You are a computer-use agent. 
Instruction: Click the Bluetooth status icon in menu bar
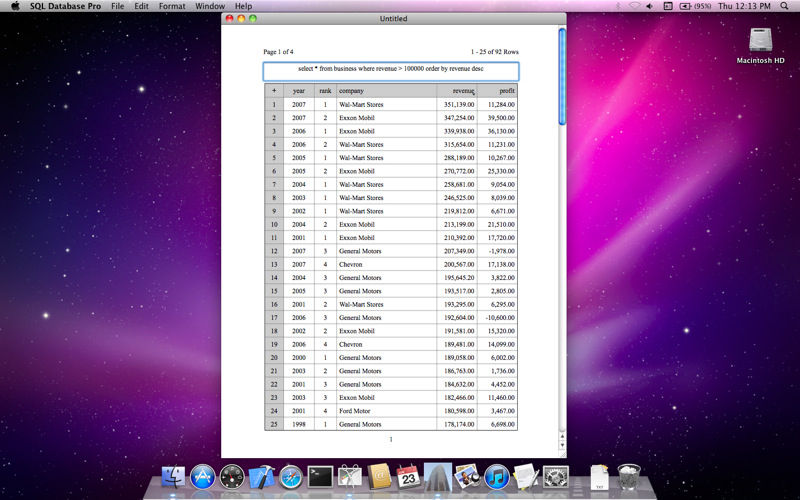(x=618, y=6)
